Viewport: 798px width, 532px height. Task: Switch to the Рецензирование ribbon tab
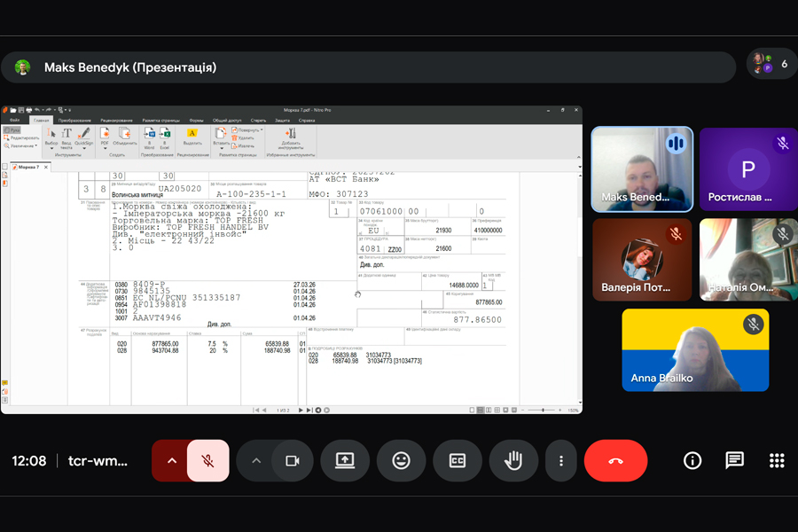[x=116, y=121]
